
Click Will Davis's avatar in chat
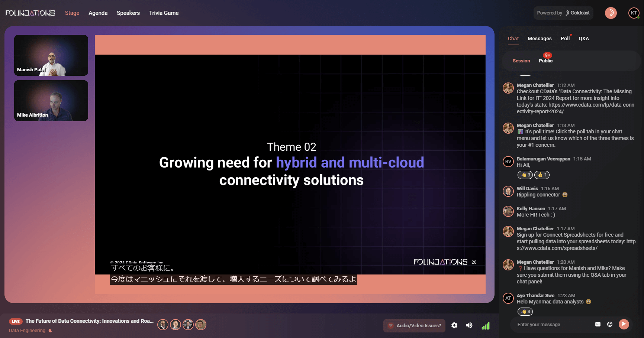[508, 191]
